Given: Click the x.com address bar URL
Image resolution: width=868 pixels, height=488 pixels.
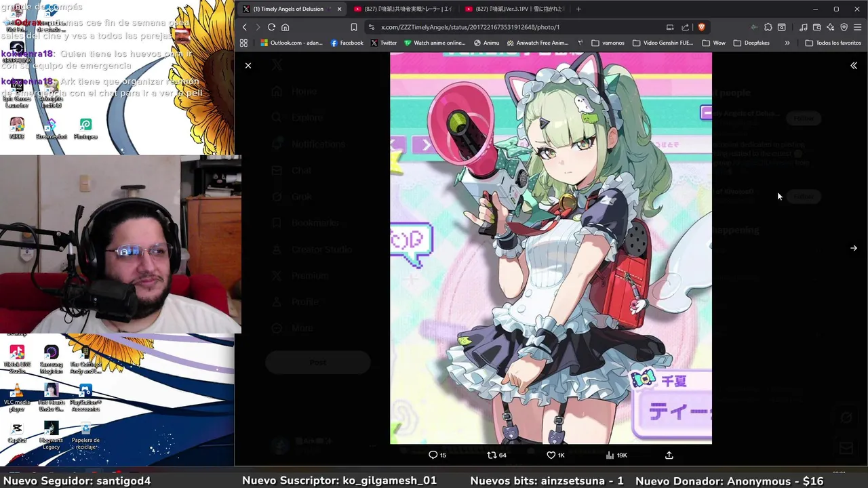Looking at the screenshot, I should pyautogui.click(x=470, y=27).
